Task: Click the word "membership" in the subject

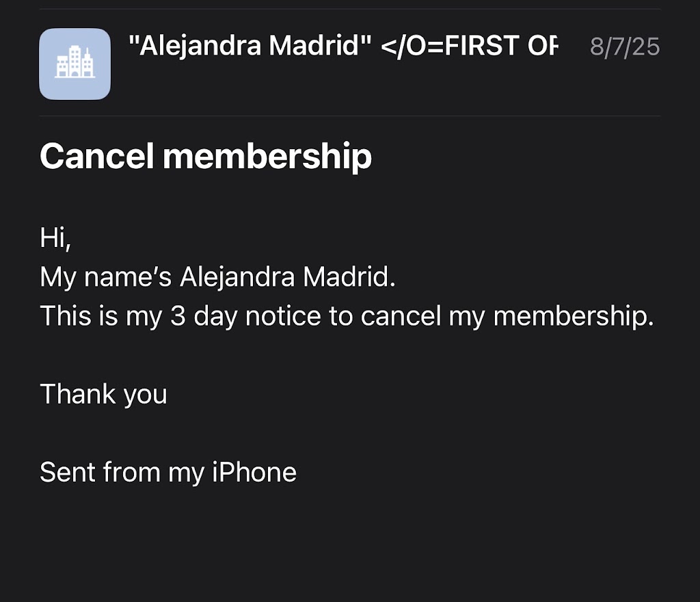Action: (267, 157)
